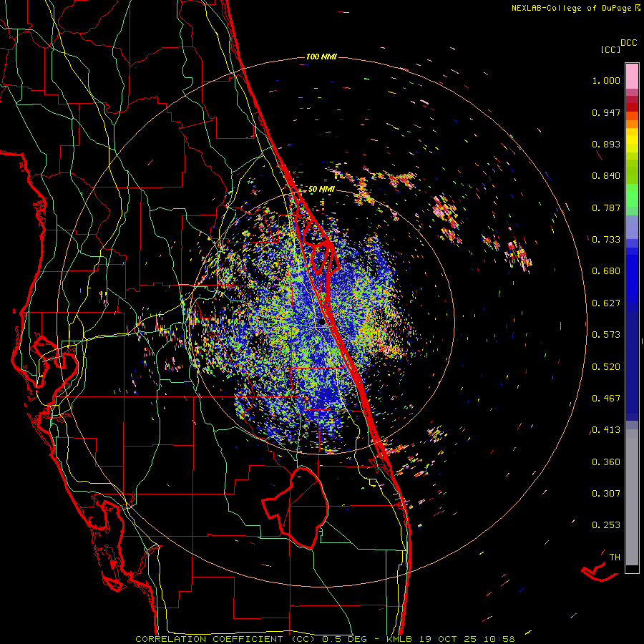Click the DCC label above the color scale
This screenshot has width=644, height=644.
pos(628,43)
